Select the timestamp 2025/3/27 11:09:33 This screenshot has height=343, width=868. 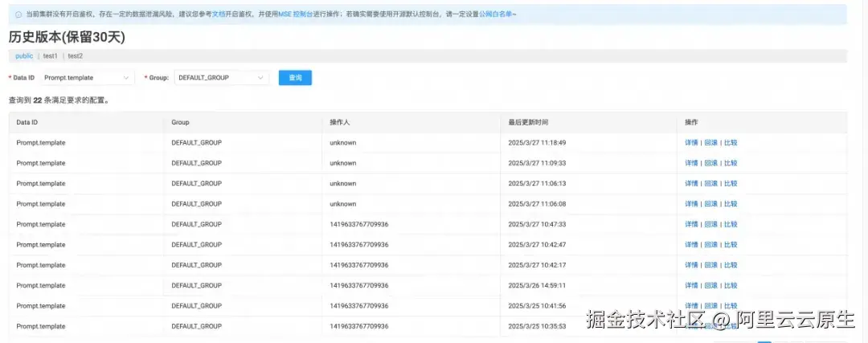tap(537, 163)
